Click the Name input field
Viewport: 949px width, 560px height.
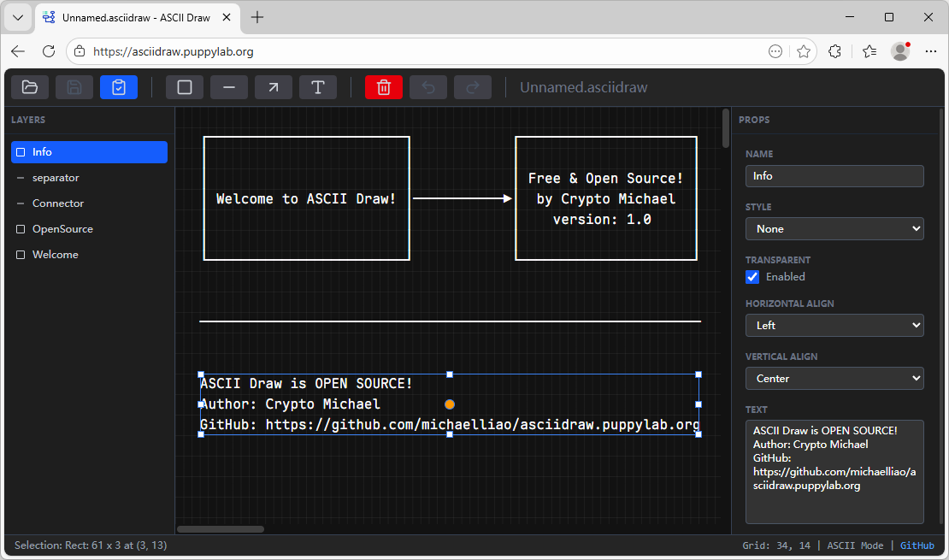(834, 176)
